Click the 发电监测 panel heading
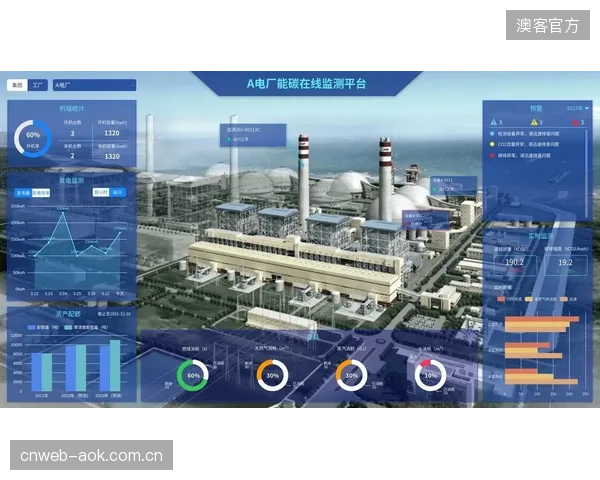600x480 pixels. click(x=71, y=180)
